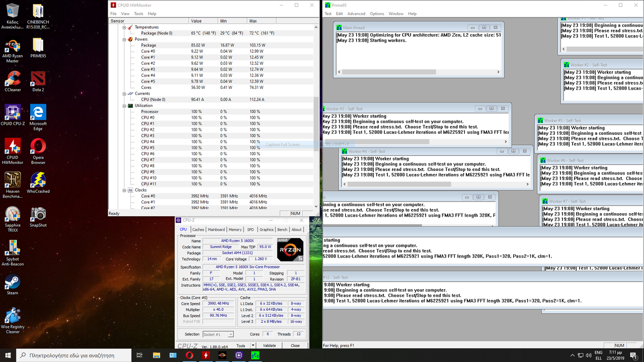The image size is (644, 362).
Task: Click the ENG language indicator in the tray
Action: click(x=599, y=352)
